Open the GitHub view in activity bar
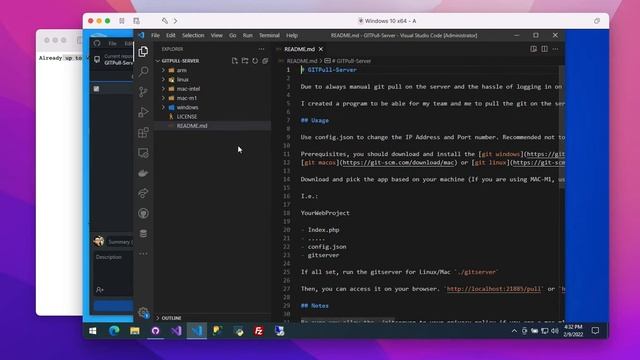The image size is (640, 360). click(x=143, y=213)
